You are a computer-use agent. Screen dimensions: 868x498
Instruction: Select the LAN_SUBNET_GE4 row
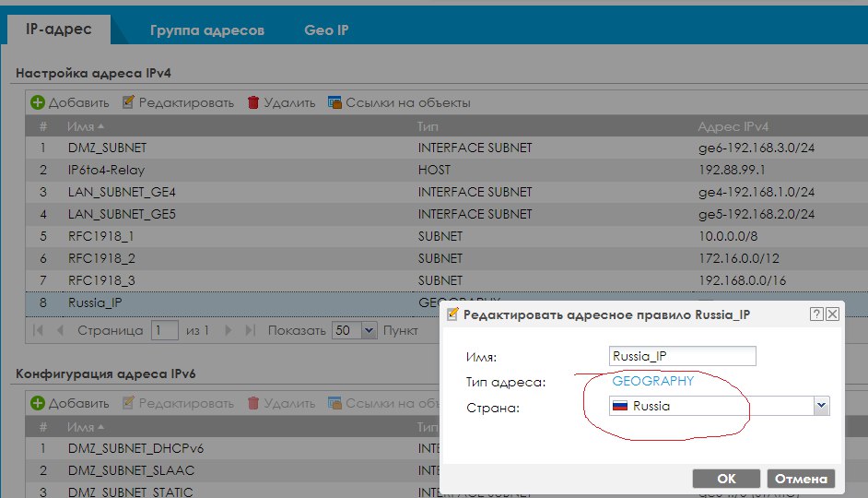pos(446,192)
